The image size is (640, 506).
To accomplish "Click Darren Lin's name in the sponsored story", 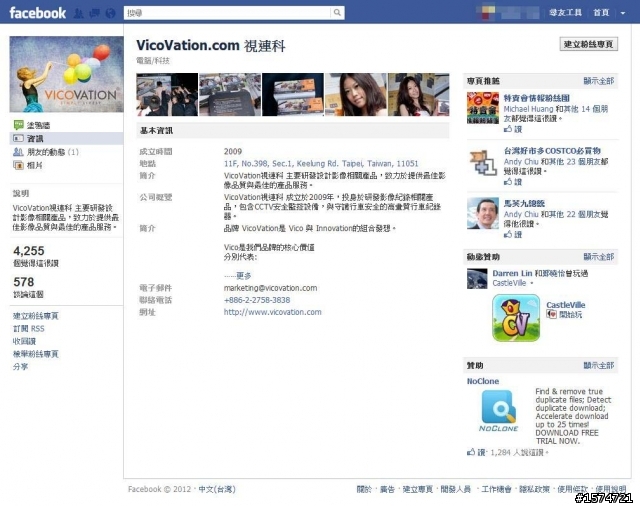I will coord(512,273).
